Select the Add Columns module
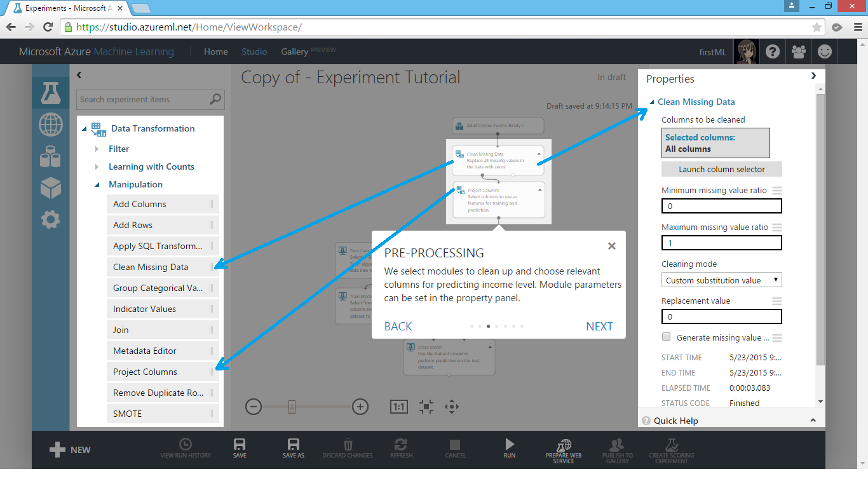Viewport: 868px width, 488px height. pyautogui.click(x=163, y=204)
